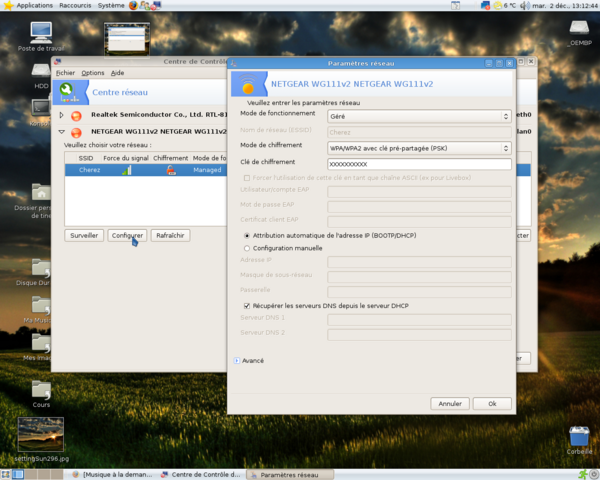Click the red status icon for NETGEAR adapter
This screenshot has height=480, width=600.
[76, 132]
